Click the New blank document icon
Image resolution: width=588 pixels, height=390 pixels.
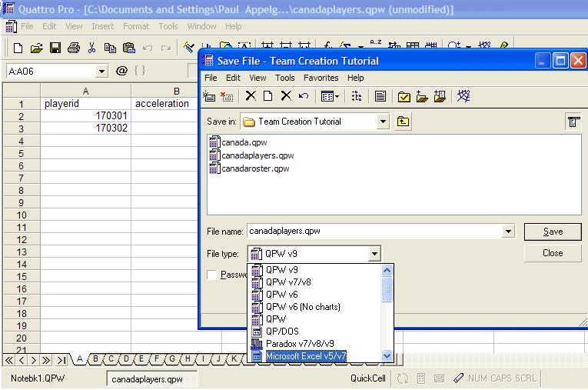(x=18, y=48)
